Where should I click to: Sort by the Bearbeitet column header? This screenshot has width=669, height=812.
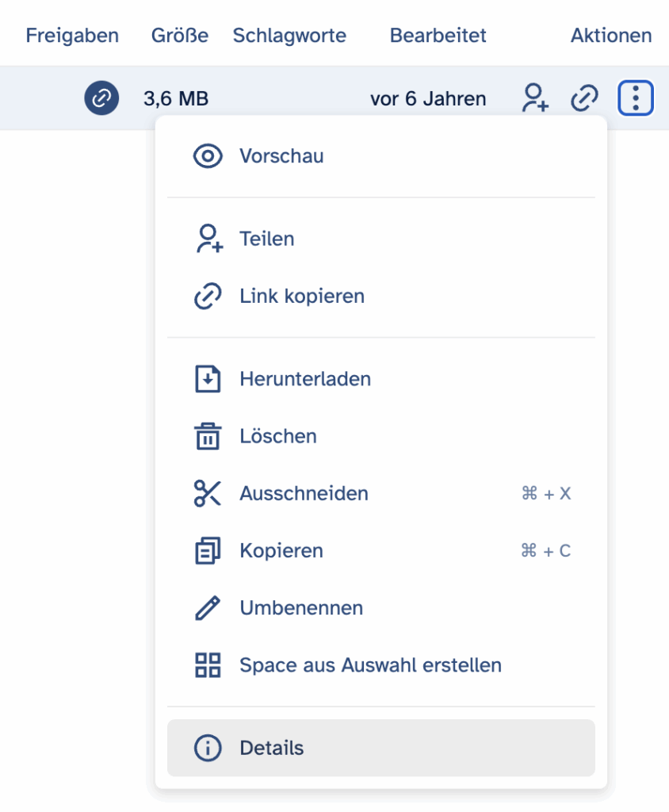point(438,35)
